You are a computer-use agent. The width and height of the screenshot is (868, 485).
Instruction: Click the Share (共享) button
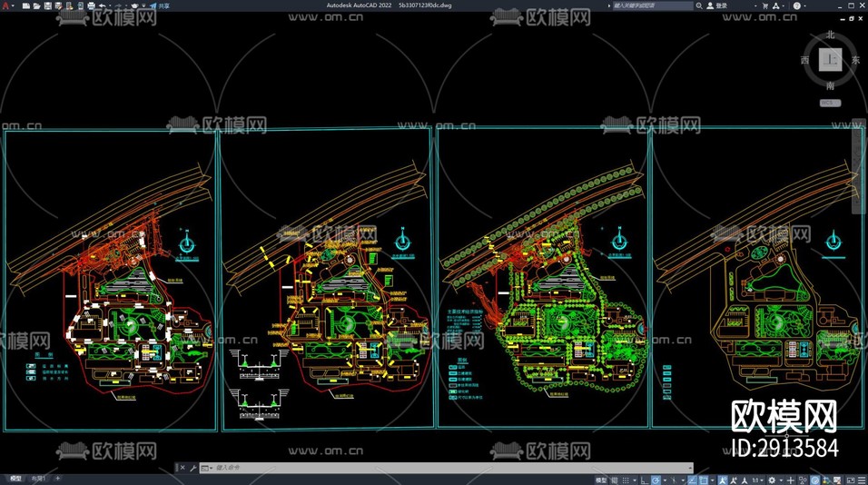tap(160, 5)
